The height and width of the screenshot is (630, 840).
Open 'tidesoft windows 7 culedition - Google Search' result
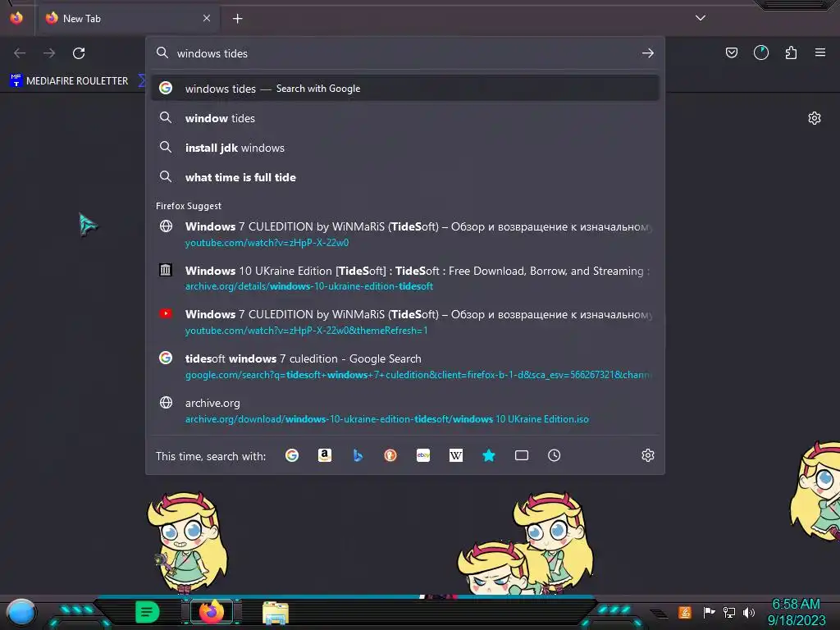coord(405,366)
